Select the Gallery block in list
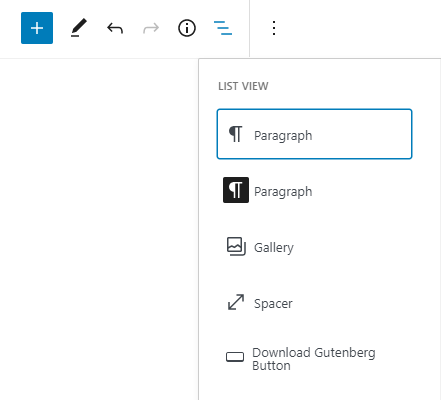This screenshot has height=400, width=441. pos(314,247)
